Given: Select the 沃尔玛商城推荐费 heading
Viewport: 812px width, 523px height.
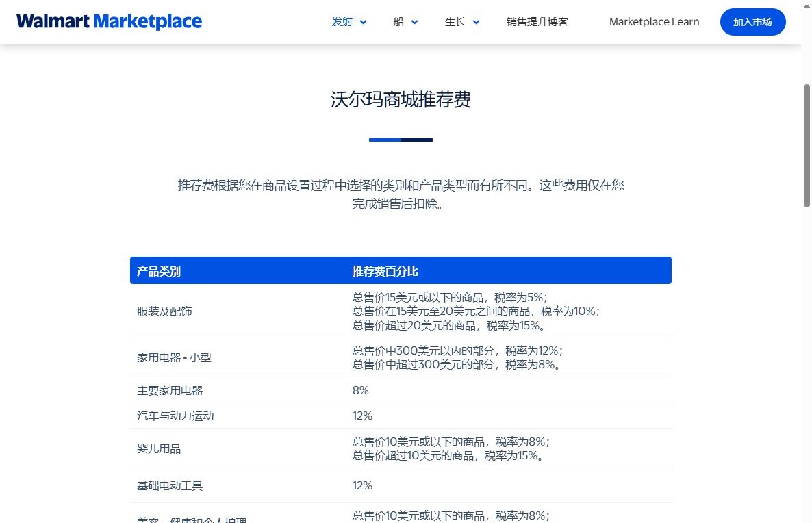Looking at the screenshot, I should tap(401, 99).
